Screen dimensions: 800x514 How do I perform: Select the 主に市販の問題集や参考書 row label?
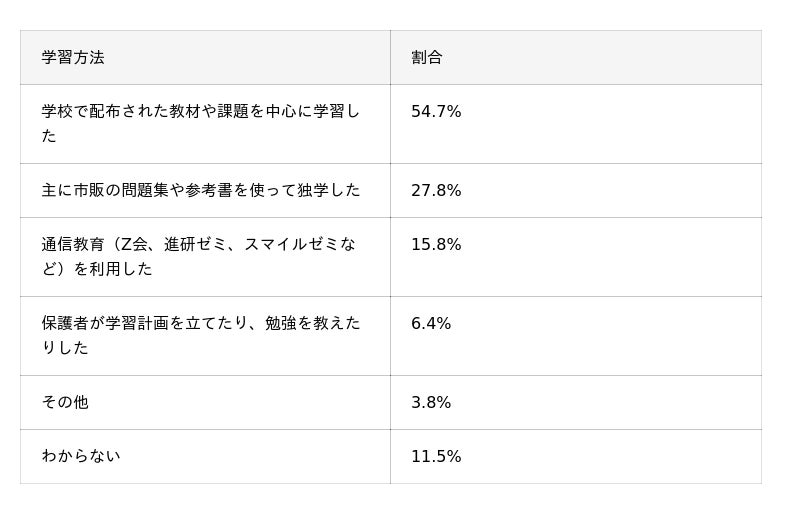(x=200, y=190)
